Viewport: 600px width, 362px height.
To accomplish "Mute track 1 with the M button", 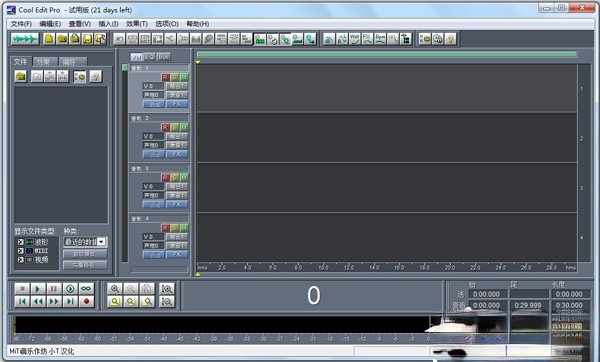I will point(184,77).
